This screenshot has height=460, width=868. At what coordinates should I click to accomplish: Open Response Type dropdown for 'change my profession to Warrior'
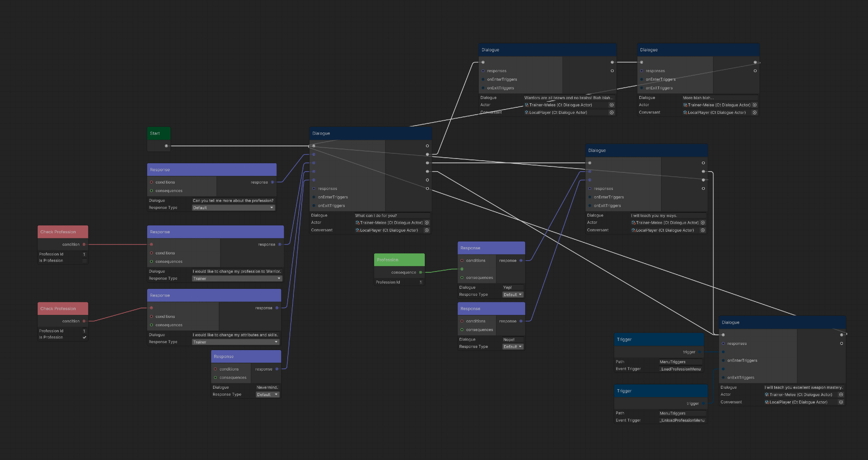237,278
